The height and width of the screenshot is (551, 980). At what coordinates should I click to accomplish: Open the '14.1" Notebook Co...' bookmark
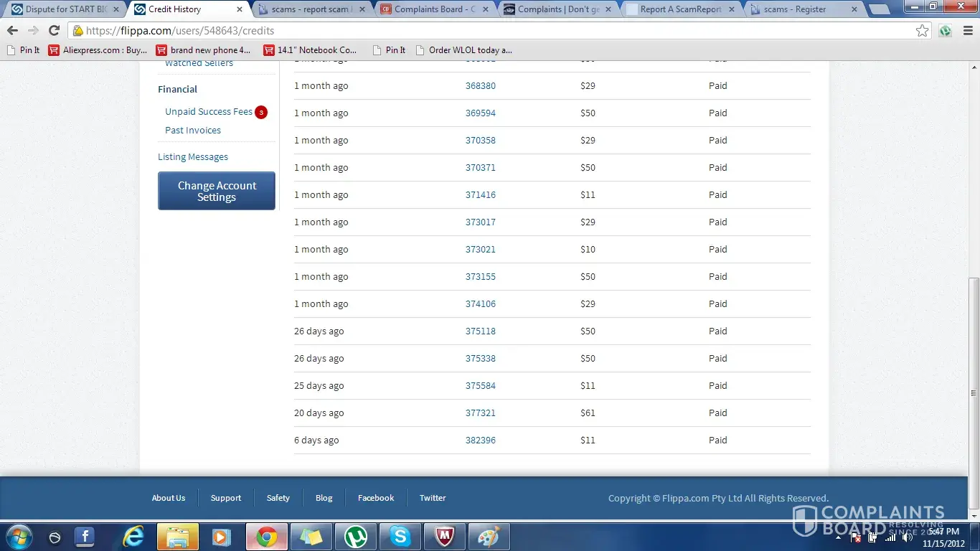pyautogui.click(x=310, y=50)
